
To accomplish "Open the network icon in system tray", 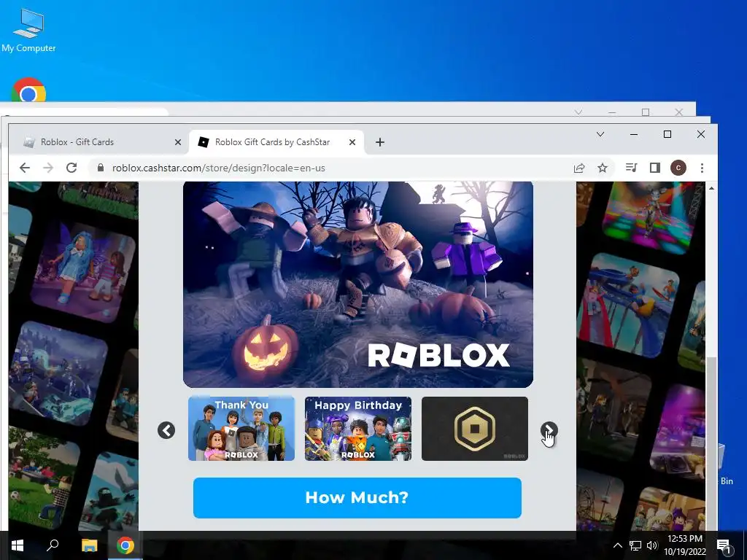I will (x=635, y=545).
